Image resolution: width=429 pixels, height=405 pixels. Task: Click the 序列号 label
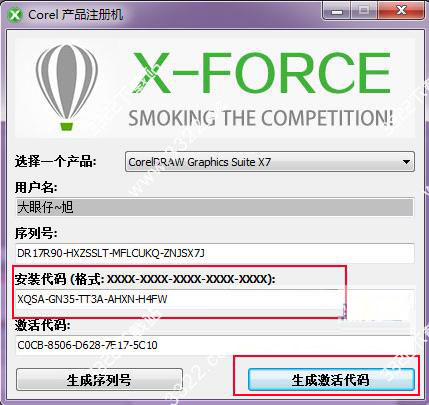point(36,233)
